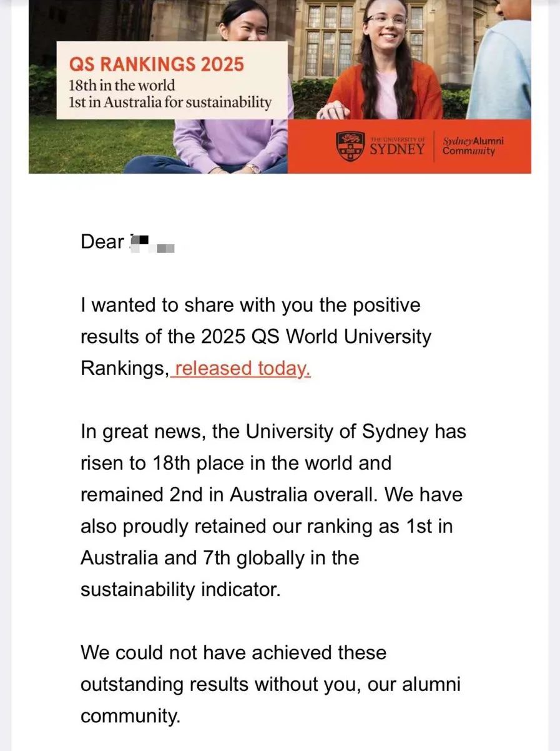
Task: Click the "QS RANKINGS 2025" banner heading
Action: pyautogui.click(x=157, y=64)
